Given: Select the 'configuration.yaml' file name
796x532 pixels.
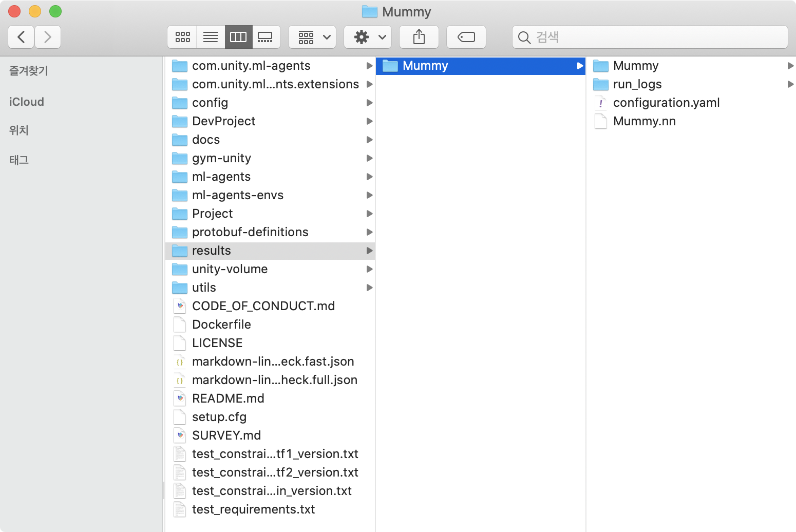Looking at the screenshot, I should [667, 103].
